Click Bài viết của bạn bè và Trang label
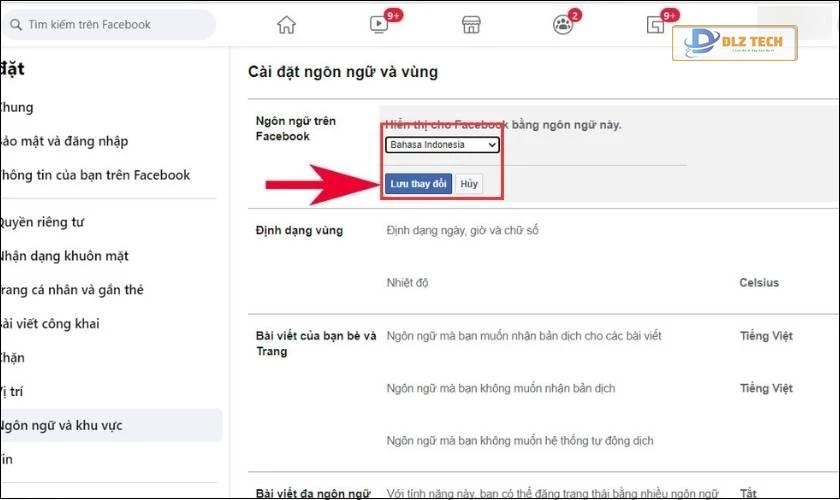The width and height of the screenshot is (840, 500). [316, 344]
